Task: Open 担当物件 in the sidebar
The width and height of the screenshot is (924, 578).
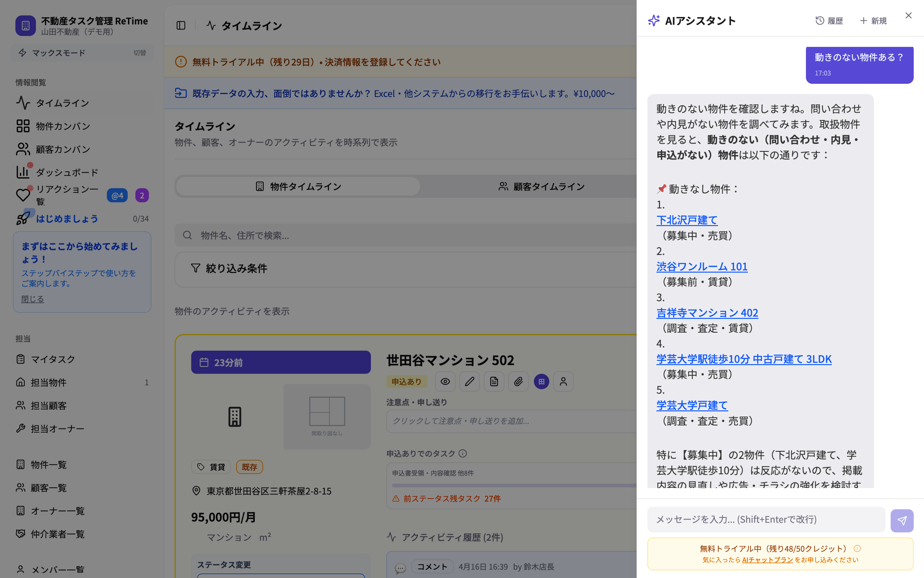Action: 82,382
